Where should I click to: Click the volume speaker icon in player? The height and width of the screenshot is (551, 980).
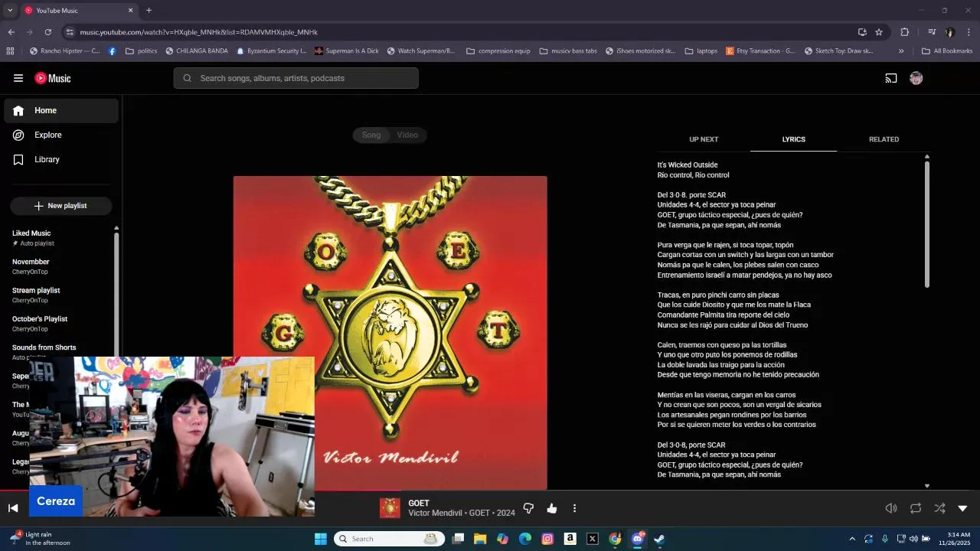tap(891, 508)
